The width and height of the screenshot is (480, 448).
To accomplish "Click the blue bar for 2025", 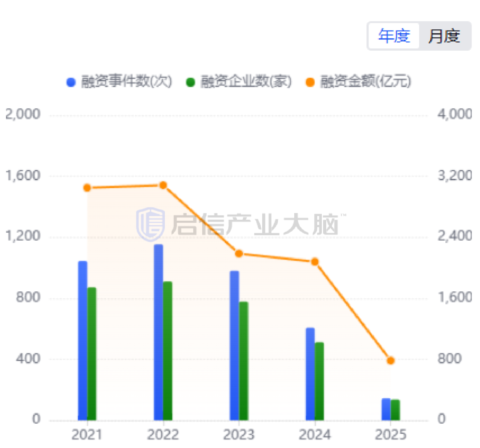I will (x=386, y=409).
